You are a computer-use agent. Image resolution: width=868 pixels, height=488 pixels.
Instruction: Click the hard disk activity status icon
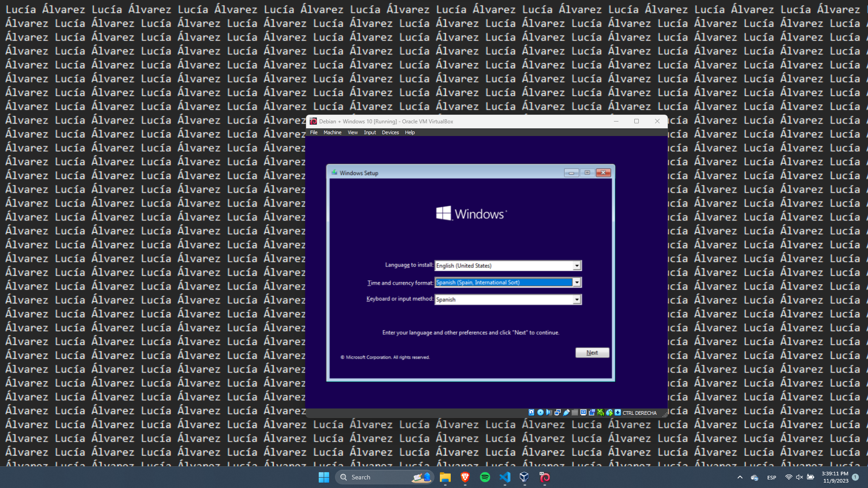(532, 413)
